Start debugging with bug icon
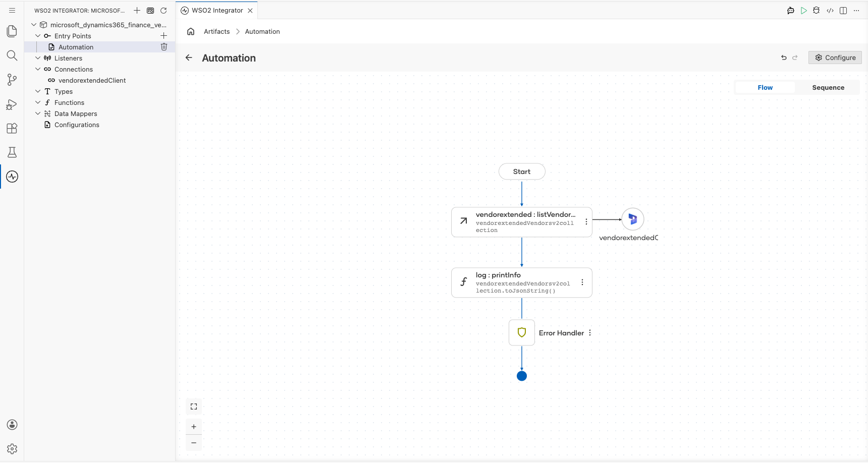 pos(817,11)
